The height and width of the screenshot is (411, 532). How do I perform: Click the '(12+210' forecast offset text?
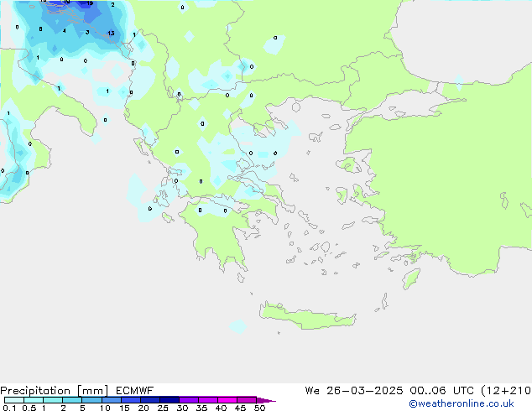pos(506,391)
